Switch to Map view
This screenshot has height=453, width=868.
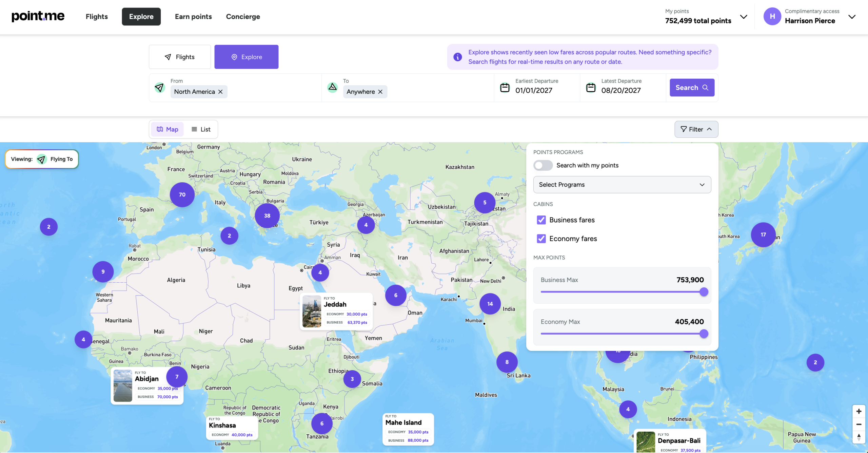click(167, 129)
